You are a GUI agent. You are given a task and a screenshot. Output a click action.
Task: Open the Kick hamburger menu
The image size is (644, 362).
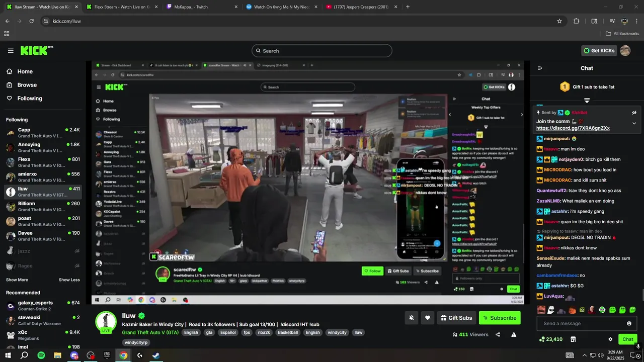coord(11,51)
